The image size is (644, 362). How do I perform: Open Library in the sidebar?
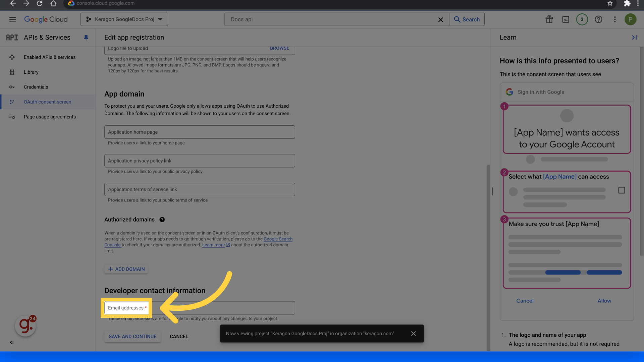[48, 72]
